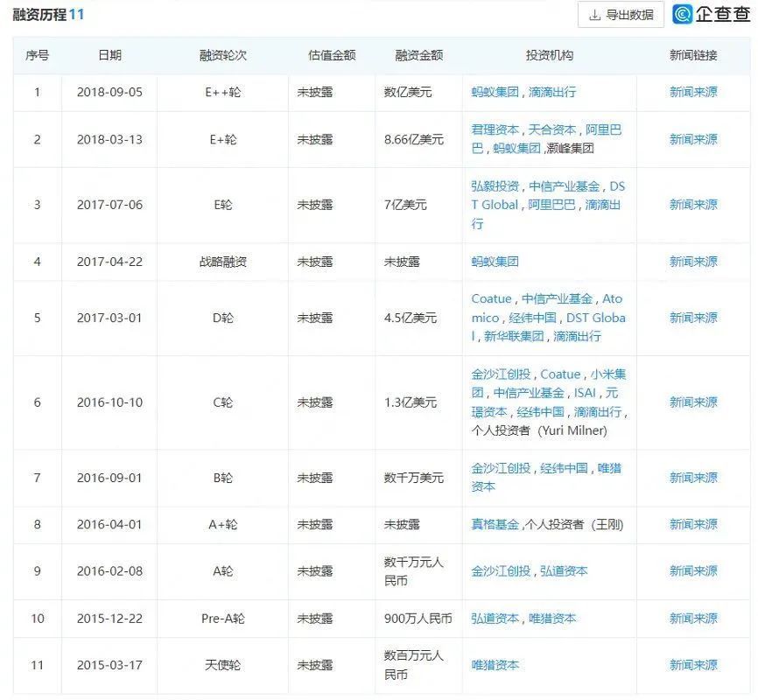
Task: Click 真格基金 in A+轮 row
Action: 495,525
